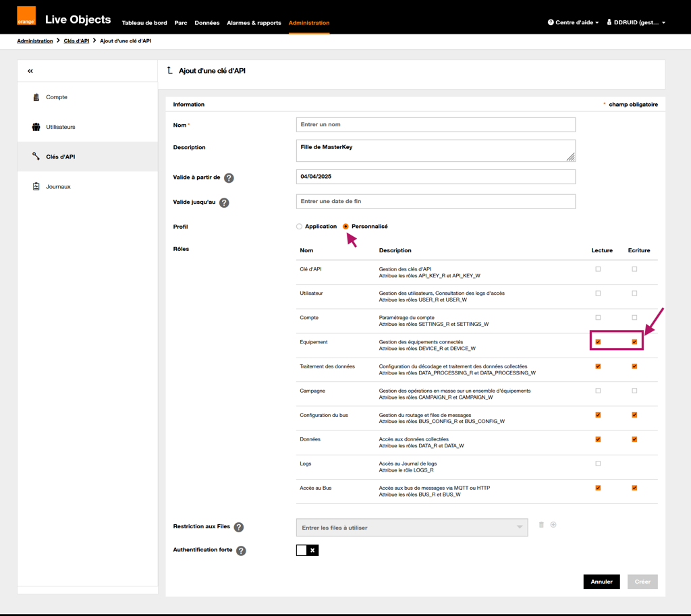Open the Parc menu

click(181, 23)
